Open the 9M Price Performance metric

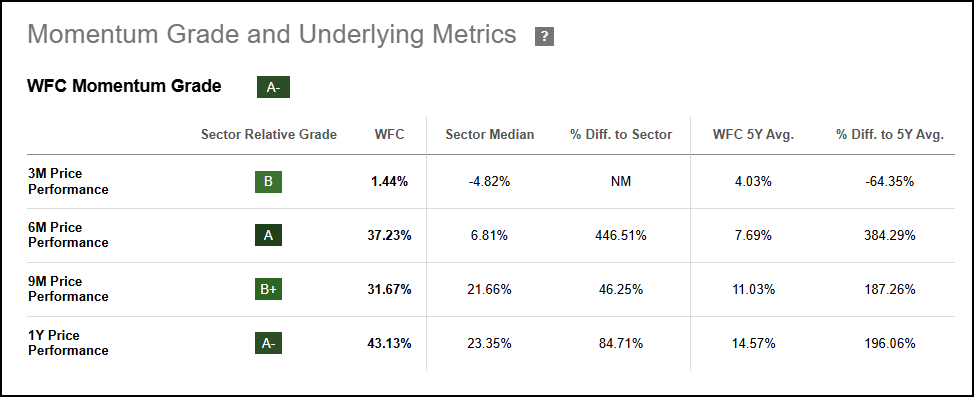tap(68, 289)
